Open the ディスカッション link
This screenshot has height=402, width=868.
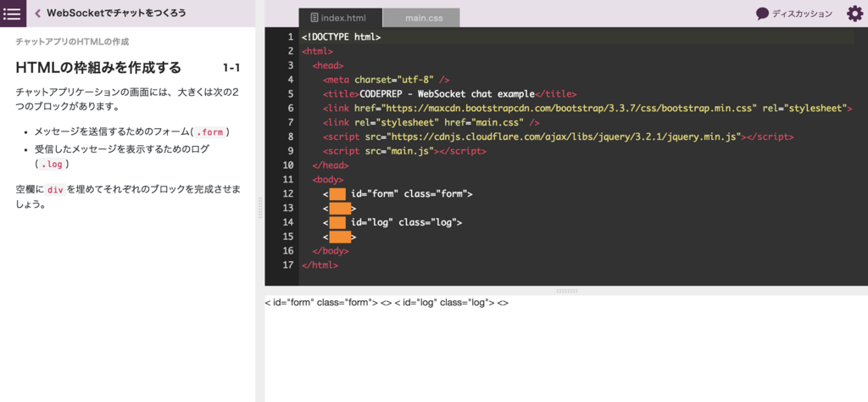(x=802, y=14)
